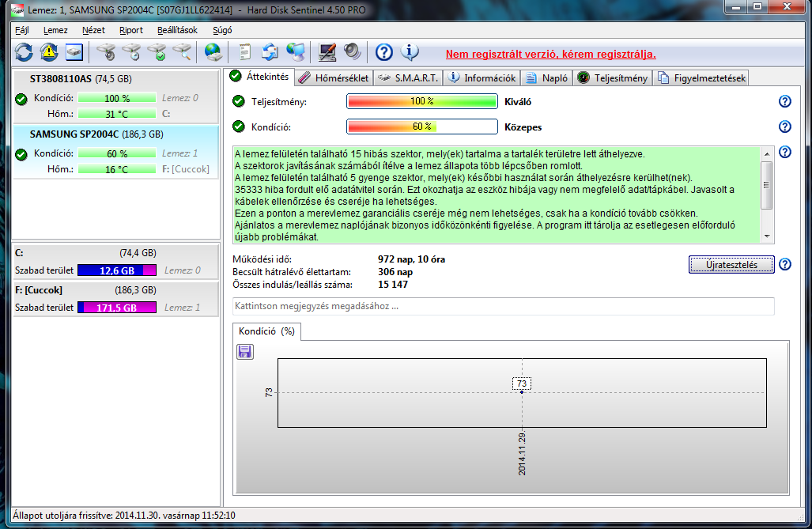The height and width of the screenshot is (529, 812).
Task: Open the Nézet menu
Action: [94, 30]
